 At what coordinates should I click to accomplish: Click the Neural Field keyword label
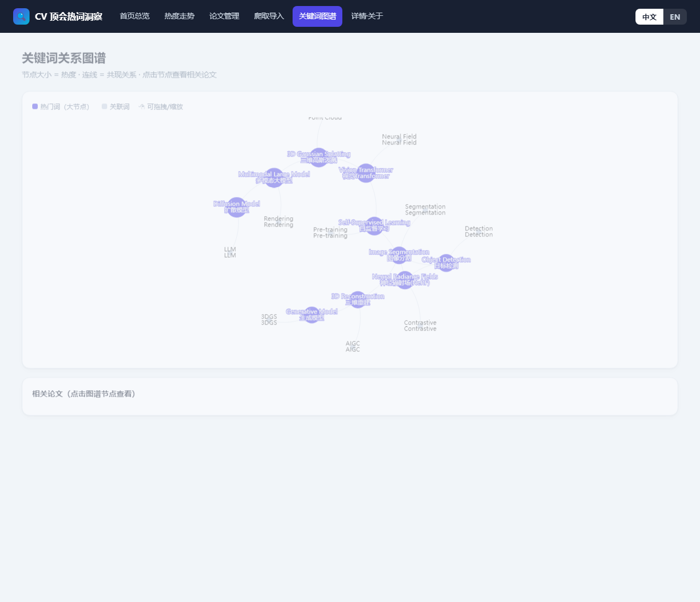point(399,140)
